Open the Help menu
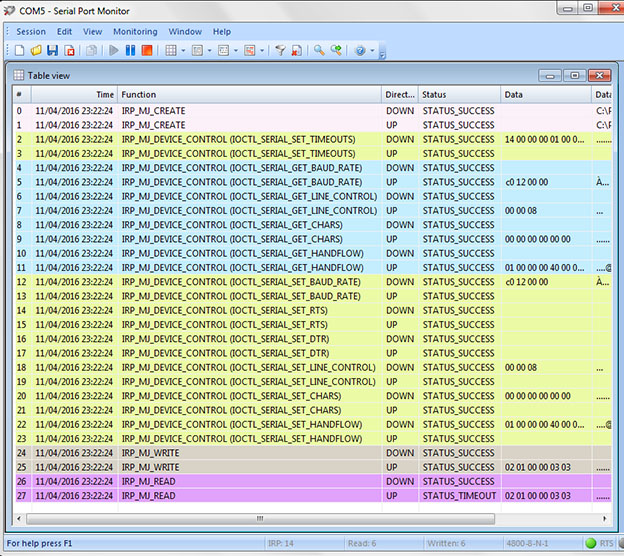This screenshot has height=556, width=624. [x=222, y=31]
